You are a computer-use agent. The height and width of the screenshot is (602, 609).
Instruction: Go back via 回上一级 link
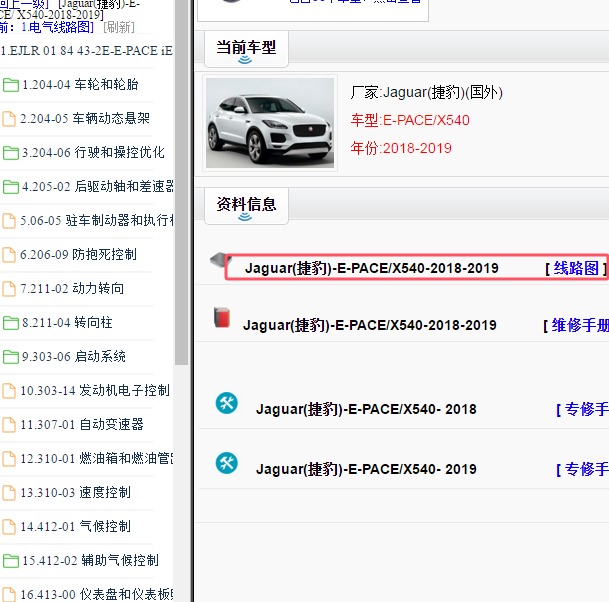click(23, 4)
